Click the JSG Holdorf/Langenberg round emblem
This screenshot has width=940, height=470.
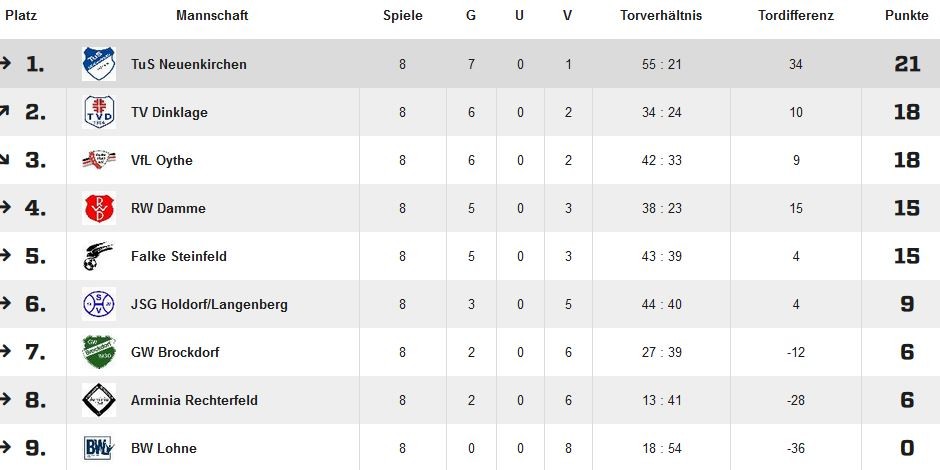99,304
